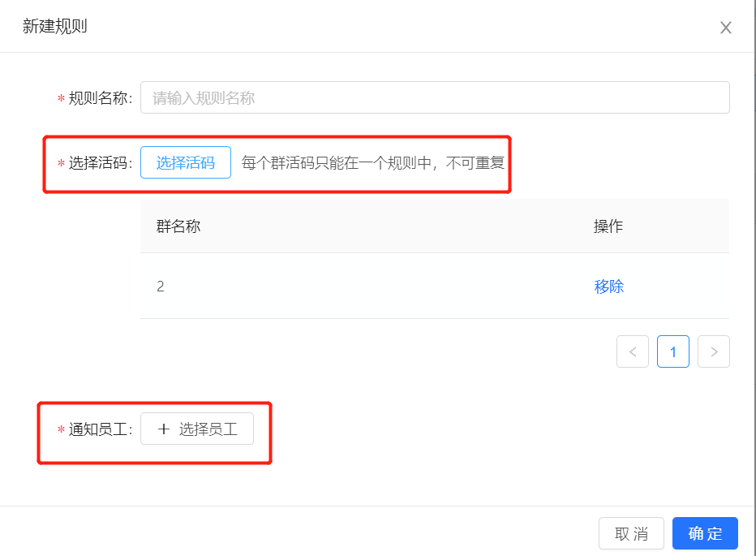Viewport: 756px width, 556px height.
Task: Confirm the new rule with 确定
Action: pos(705,533)
